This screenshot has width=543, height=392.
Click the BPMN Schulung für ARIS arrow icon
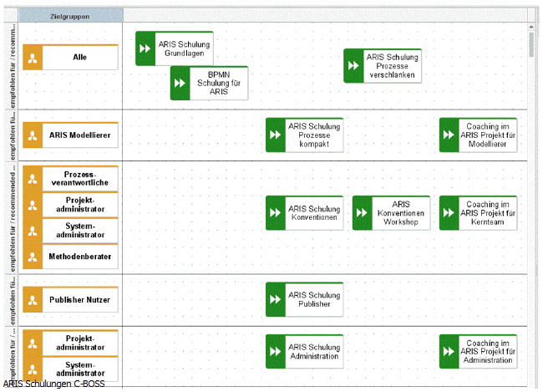180,84
